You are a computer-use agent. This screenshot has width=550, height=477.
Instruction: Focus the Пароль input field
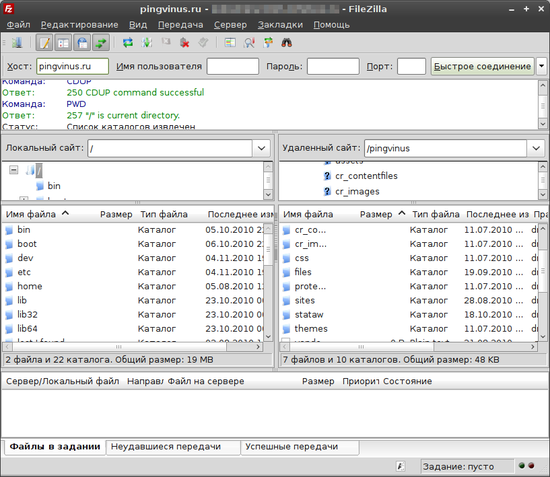point(333,66)
